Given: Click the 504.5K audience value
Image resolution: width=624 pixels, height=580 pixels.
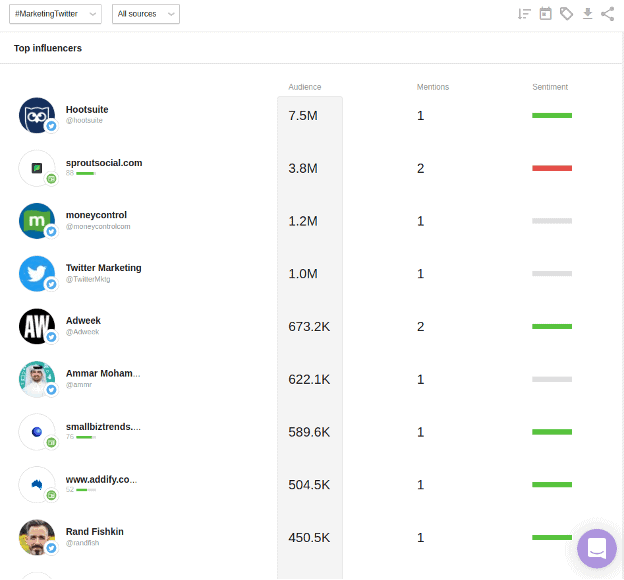Looking at the screenshot, I should (x=309, y=484).
